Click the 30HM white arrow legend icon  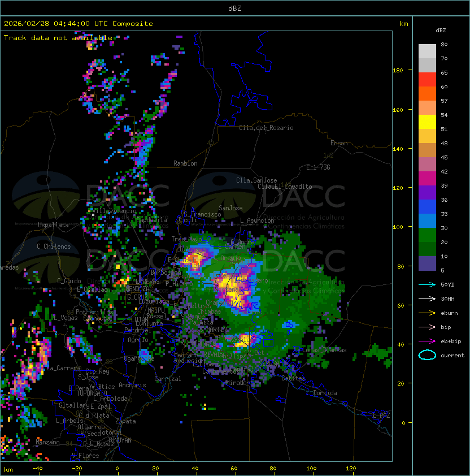point(427,298)
